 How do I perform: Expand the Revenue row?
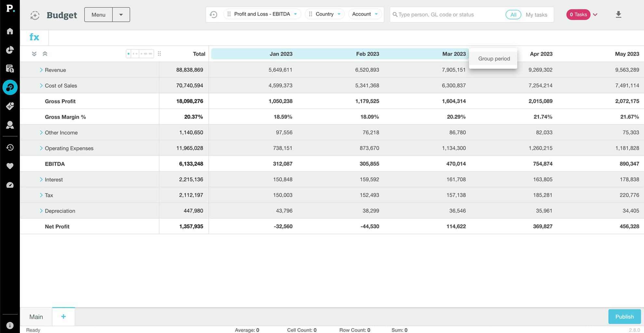coord(41,70)
